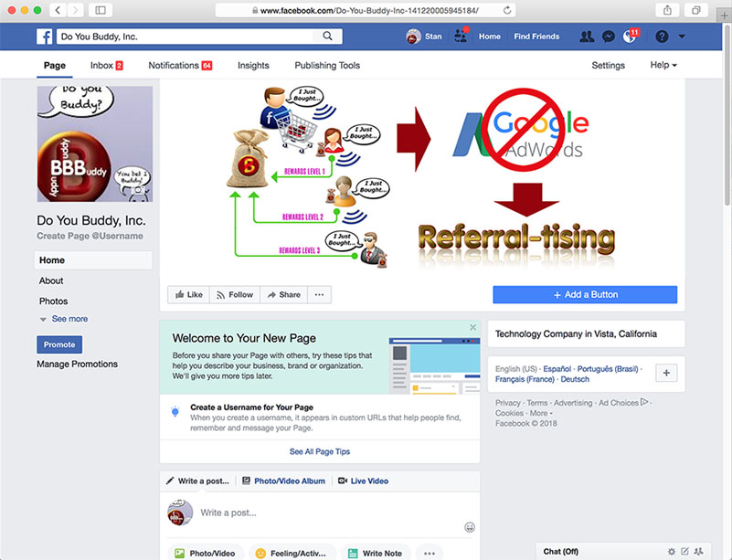Open Manage Promotions
The width and height of the screenshot is (732, 560).
click(77, 364)
